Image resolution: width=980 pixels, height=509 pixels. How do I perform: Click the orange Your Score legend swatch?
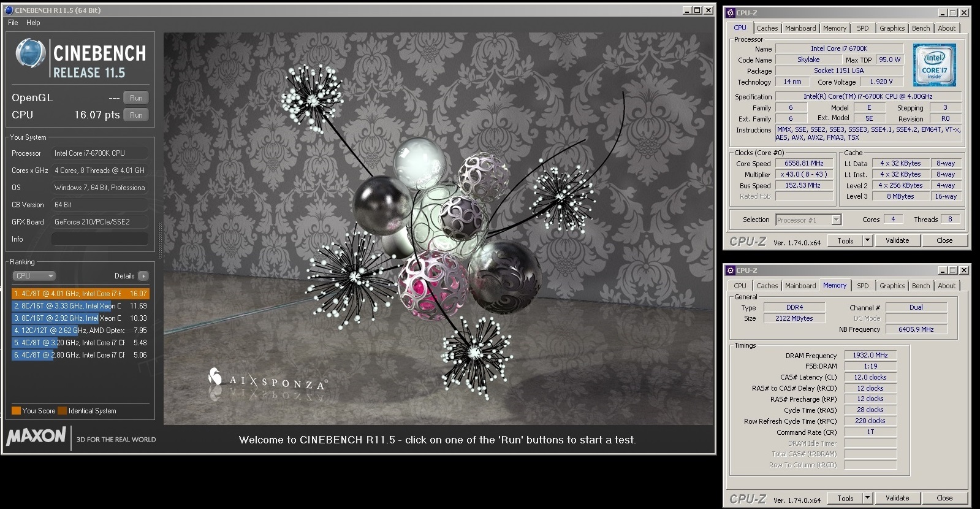[x=16, y=411]
